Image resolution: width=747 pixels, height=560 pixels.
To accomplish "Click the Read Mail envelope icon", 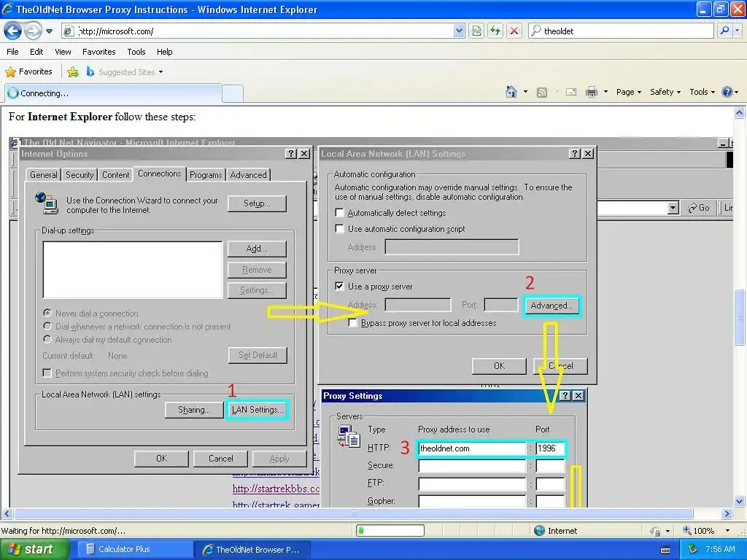I will pos(571,93).
